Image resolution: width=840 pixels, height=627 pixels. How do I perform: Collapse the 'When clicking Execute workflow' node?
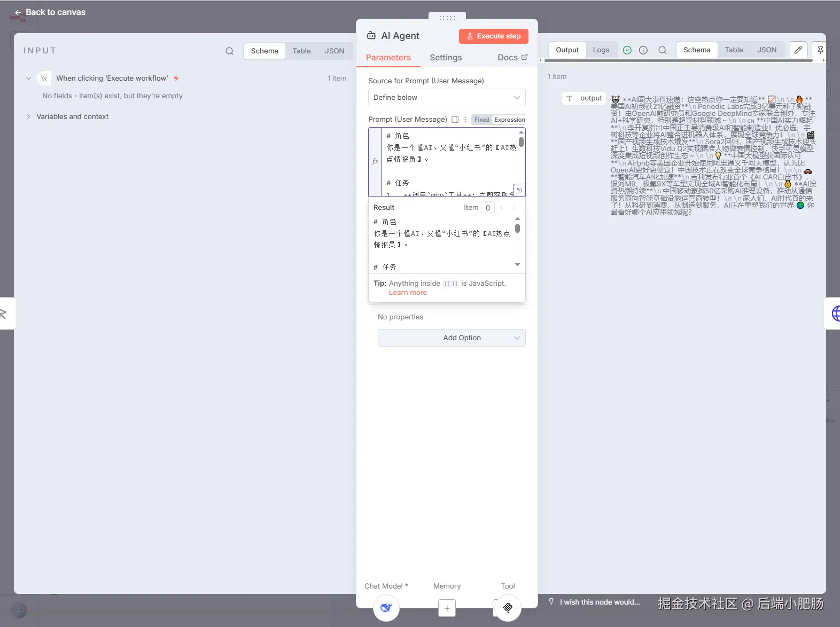point(29,79)
